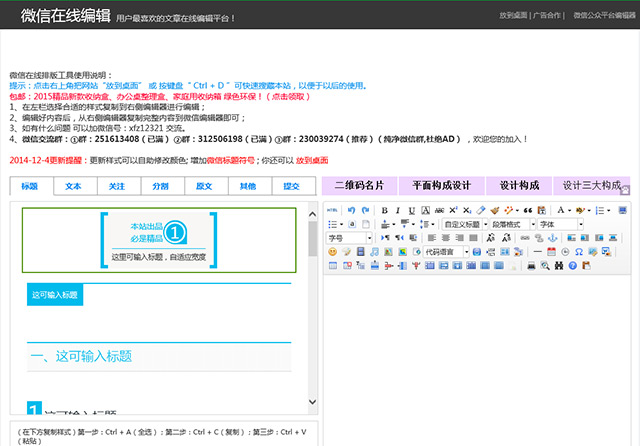The height and width of the screenshot is (446, 640).
Task: Set left-to-right text direction
Action: 385,238
